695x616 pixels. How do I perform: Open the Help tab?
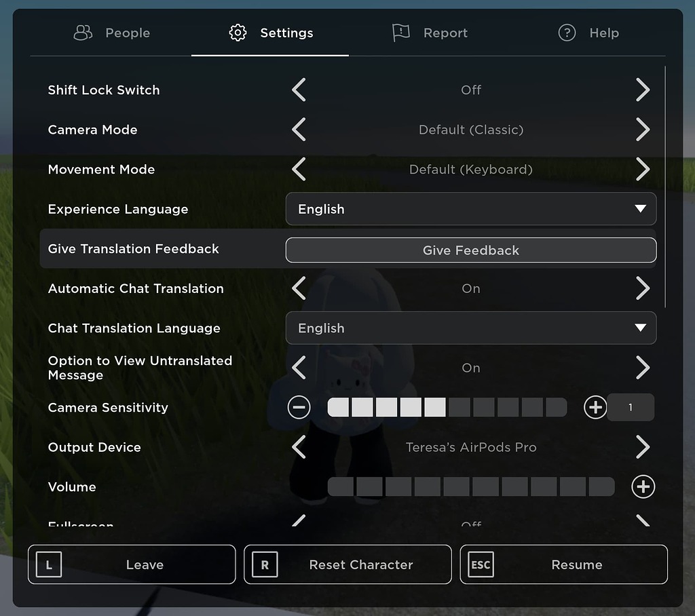click(x=588, y=32)
